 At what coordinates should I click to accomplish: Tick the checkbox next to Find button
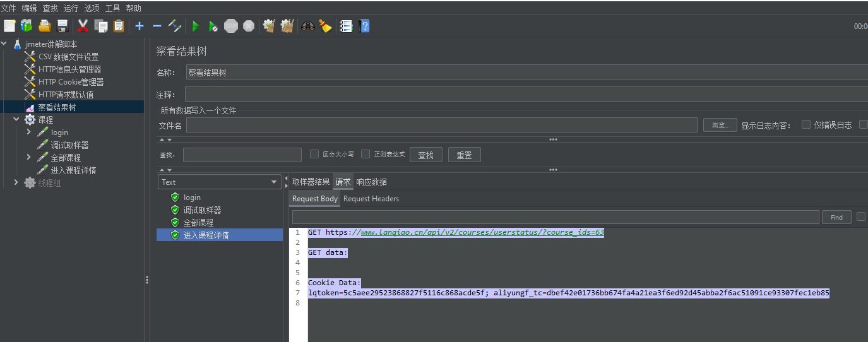tap(861, 216)
